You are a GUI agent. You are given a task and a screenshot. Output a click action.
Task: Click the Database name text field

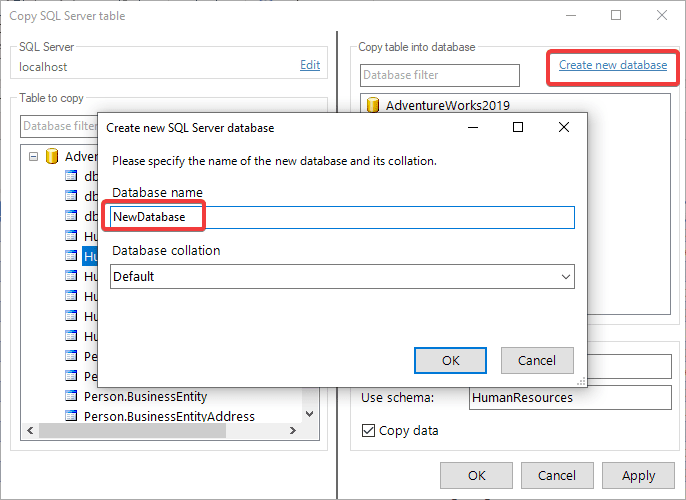click(x=342, y=218)
